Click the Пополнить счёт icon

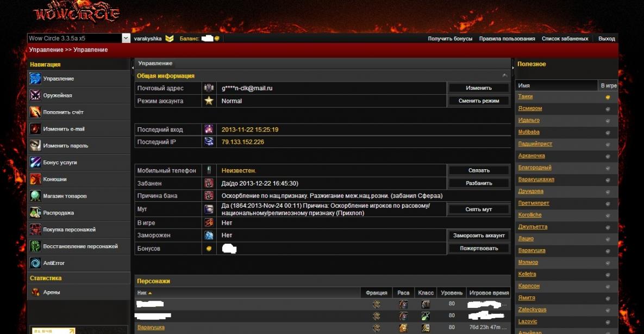point(35,113)
